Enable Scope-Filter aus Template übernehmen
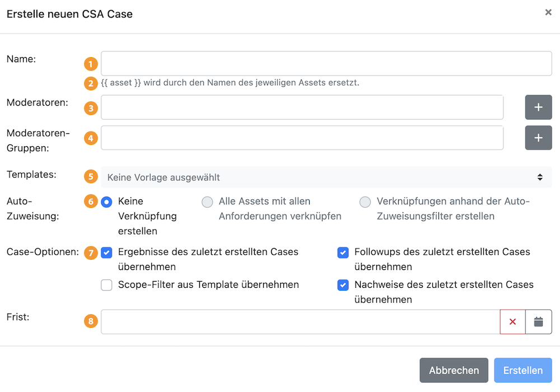This screenshot has width=560, height=392. point(106,285)
